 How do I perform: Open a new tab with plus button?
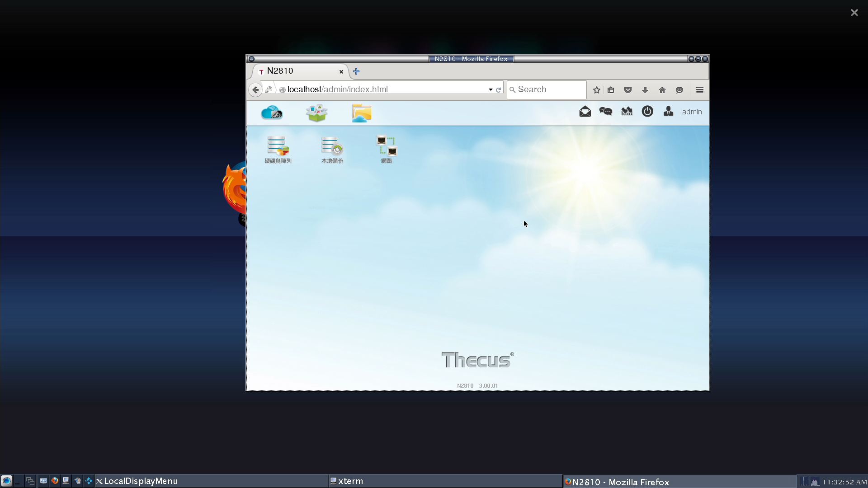356,71
